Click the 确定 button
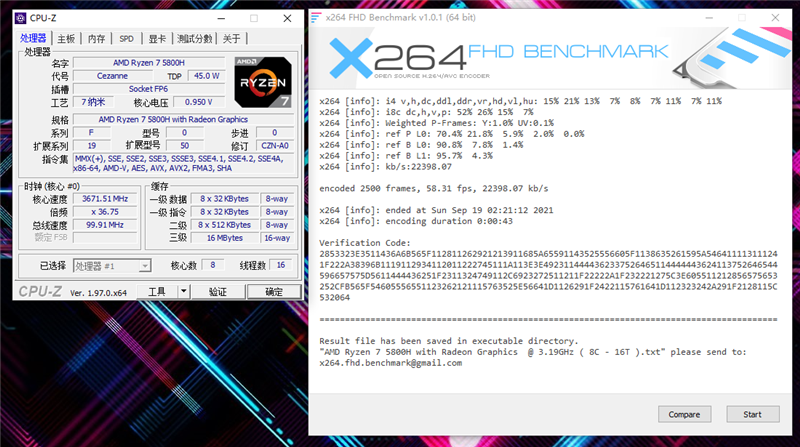The width and height of the screenshot is (800, 447). [x=274, y=292]
